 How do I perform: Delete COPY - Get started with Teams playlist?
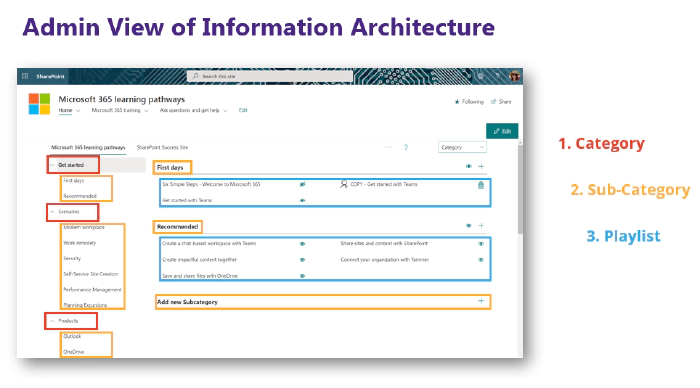point(481,185)
